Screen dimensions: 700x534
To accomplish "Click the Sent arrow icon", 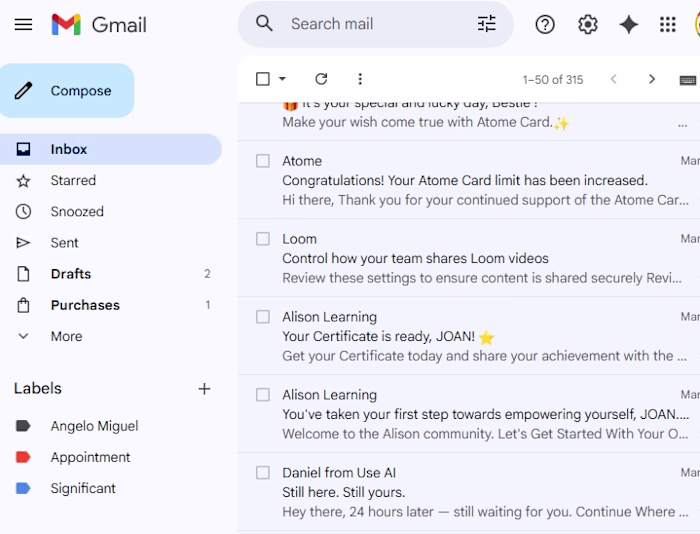I will [23, 243].
